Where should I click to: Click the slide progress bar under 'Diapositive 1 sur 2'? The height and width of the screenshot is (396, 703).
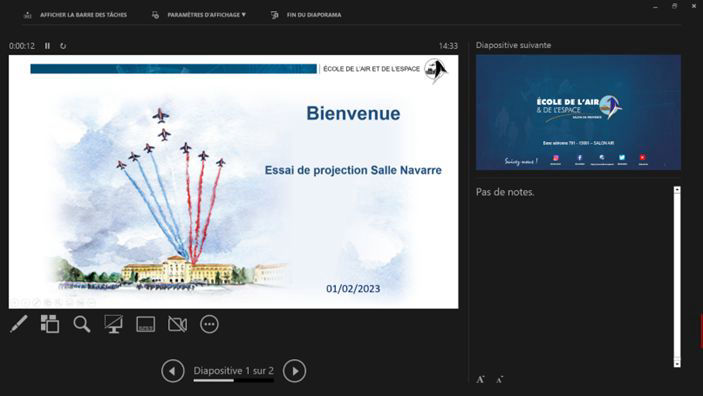234,381
